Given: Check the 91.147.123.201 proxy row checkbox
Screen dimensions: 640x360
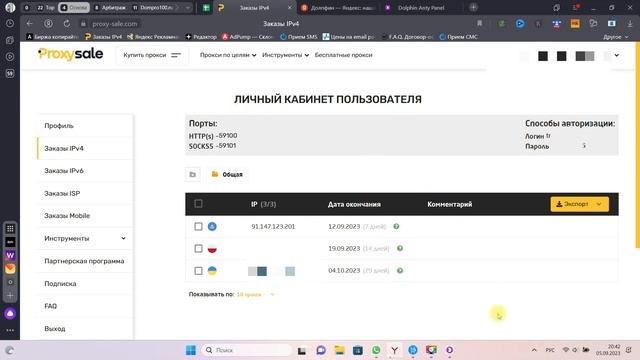Looking at the screenshot, I should [x=198, y=226].
